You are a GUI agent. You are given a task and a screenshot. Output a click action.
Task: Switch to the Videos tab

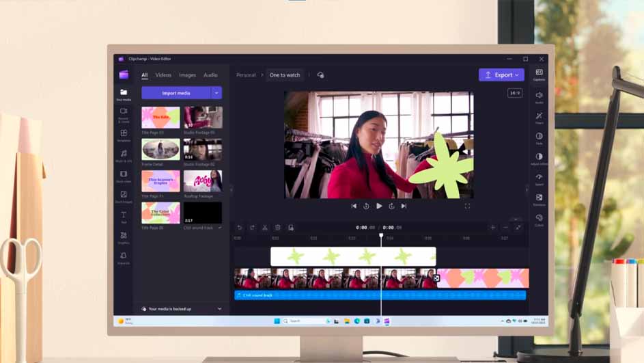(163, 75)
